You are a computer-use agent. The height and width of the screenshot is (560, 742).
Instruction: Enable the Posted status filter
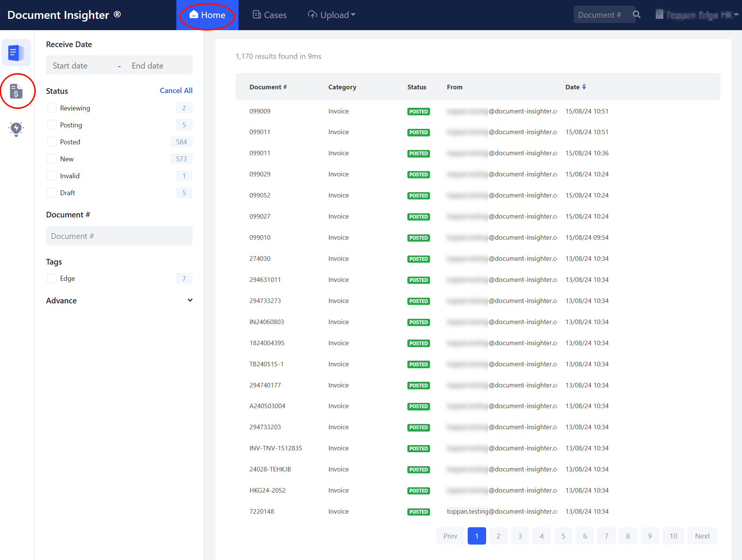[x=52, y=142]
